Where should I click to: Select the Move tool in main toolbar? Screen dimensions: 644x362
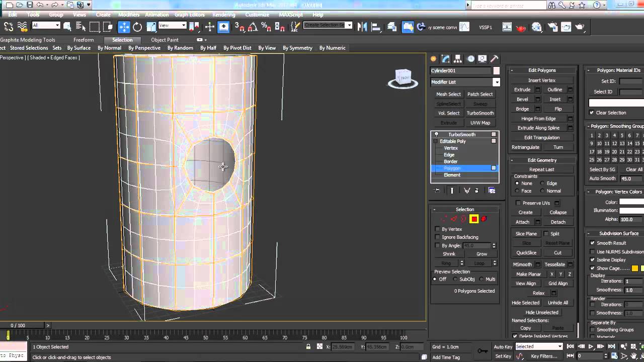(x=124, y=27)
